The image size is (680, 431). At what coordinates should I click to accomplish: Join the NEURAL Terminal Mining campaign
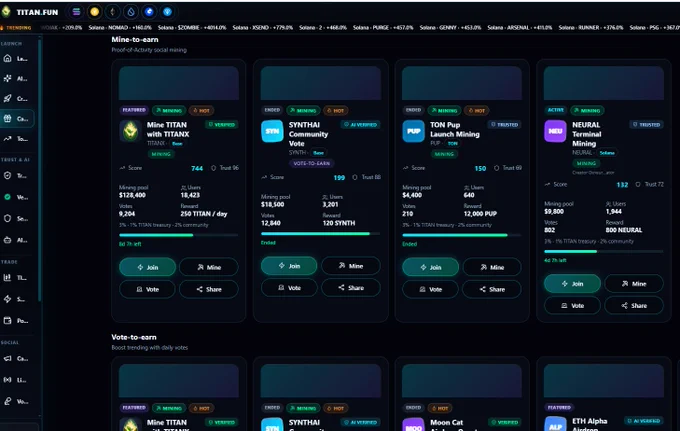click(x=572, y=284)
